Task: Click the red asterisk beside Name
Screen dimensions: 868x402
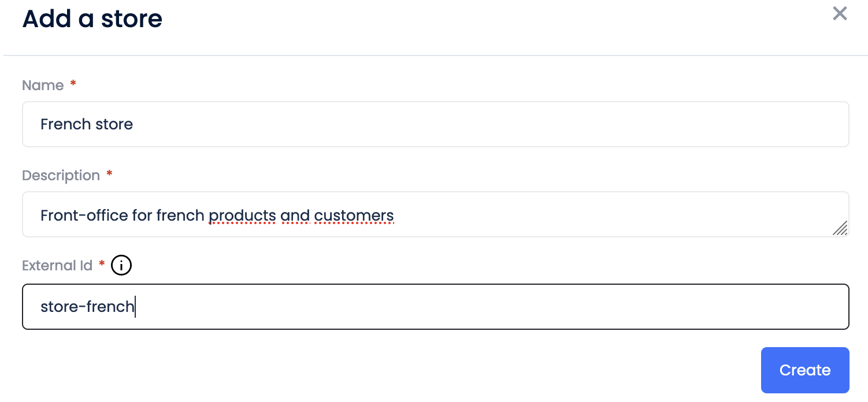Action: coord(73,84)
